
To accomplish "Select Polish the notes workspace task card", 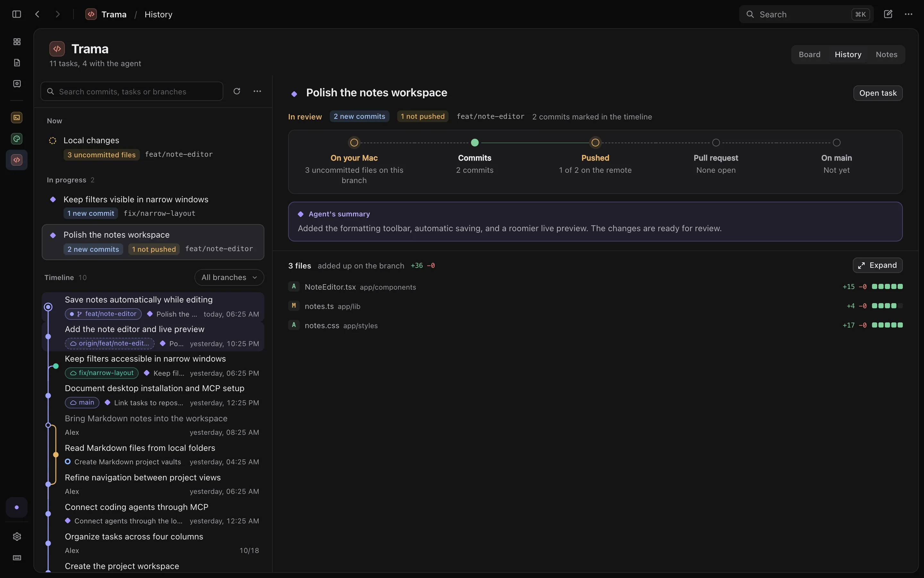I will [x=153, y=242].
